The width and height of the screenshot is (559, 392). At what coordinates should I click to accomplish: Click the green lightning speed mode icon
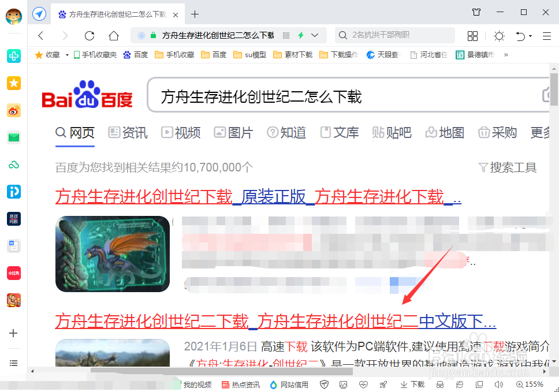300,35
